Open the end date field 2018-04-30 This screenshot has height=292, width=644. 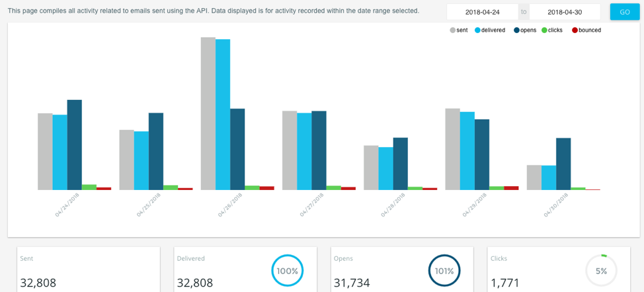pos(564,12)
